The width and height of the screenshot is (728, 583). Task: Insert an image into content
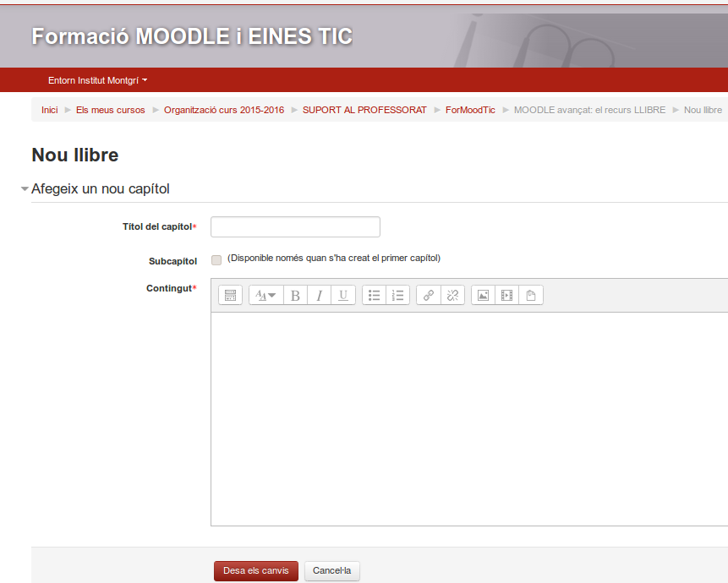coord(483,296)
